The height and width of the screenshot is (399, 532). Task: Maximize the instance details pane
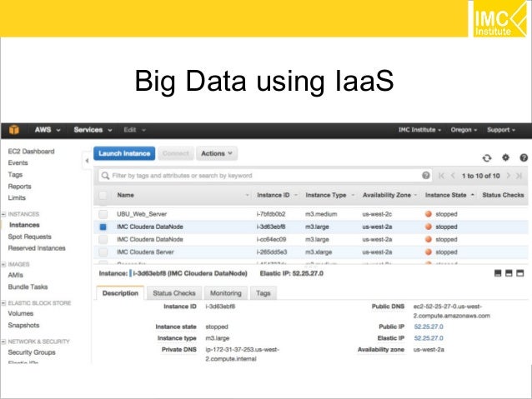coord(519,273)
